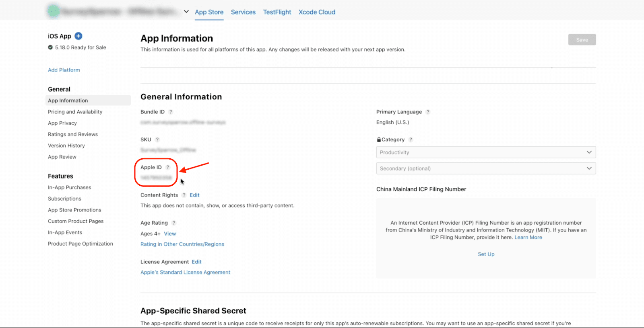Click the help icon next to Category
The image size is (644, 328).
pyautogui.click(x=411, y=139)
